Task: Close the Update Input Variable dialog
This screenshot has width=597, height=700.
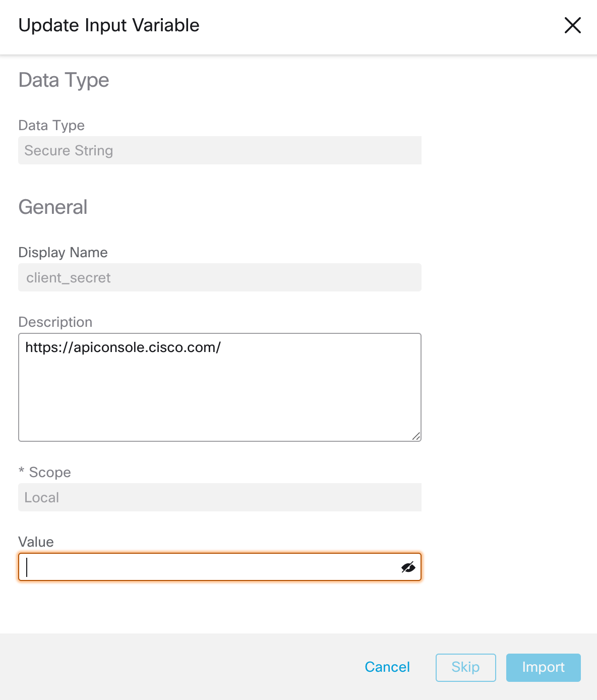Action: coord(572,25)
